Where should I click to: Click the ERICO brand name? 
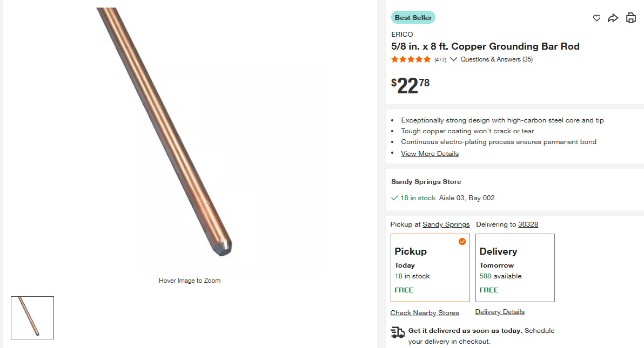pyautogui.click(x=402, y=35)
